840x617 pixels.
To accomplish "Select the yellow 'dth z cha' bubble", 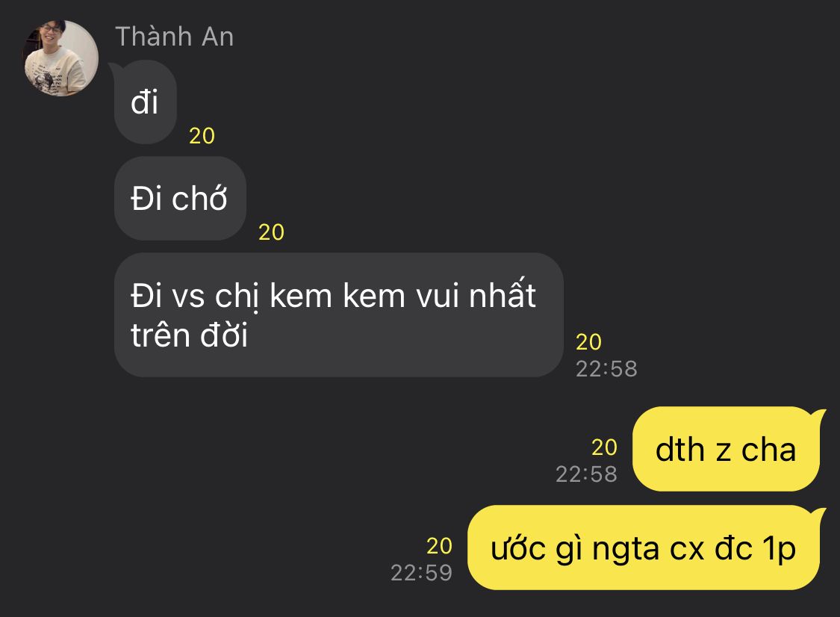I will (727, 449).
